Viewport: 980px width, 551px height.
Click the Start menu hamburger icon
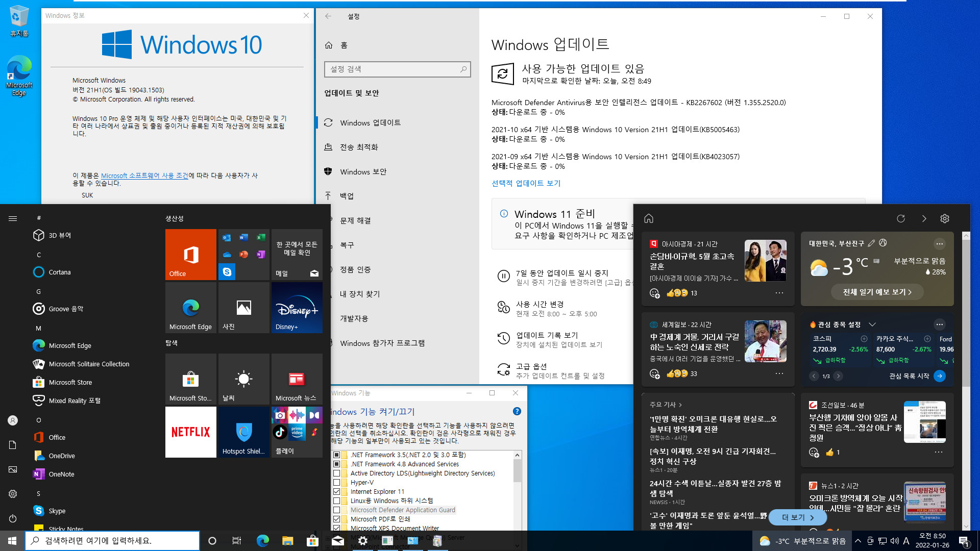coord(13,218)
